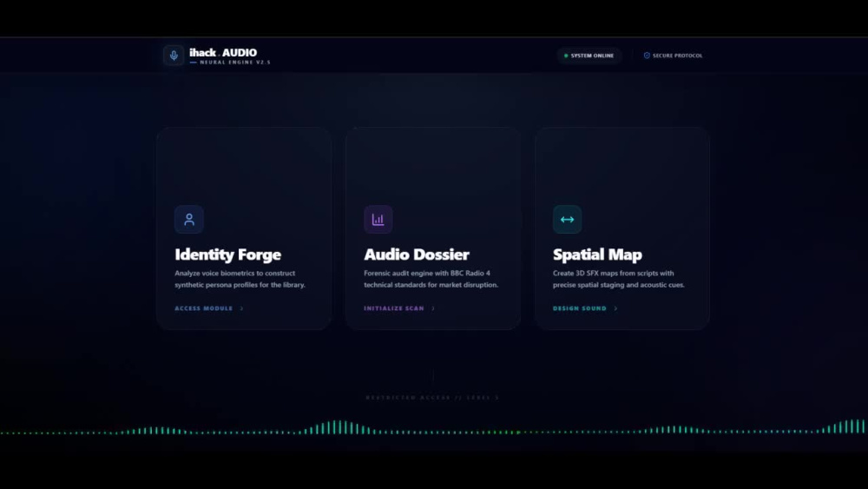
Task: Open the Identity Forge card title
Action: [x=228, y=254]
